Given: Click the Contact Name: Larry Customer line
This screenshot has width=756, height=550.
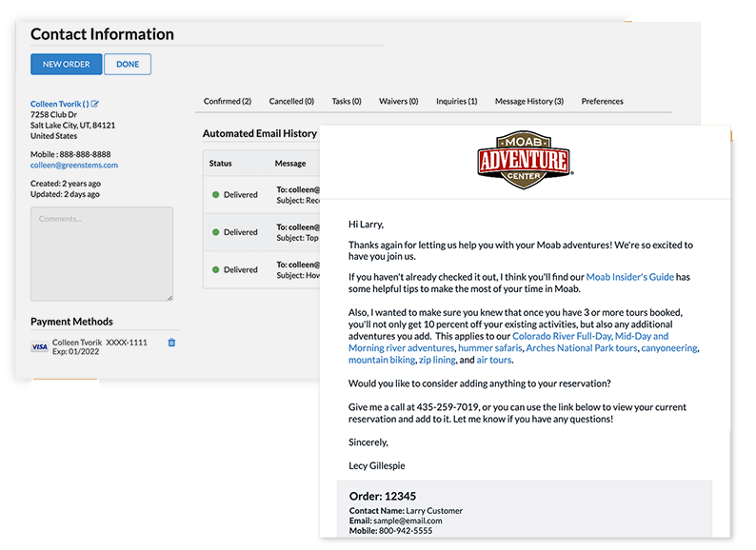Looking at the screenshot, I should pos(406,510).
